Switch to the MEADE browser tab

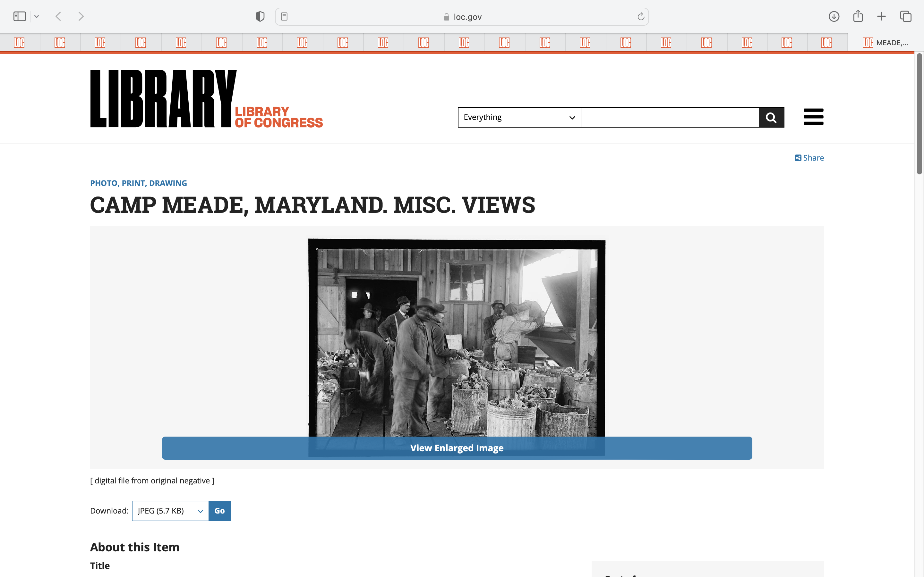pos(885,43)
